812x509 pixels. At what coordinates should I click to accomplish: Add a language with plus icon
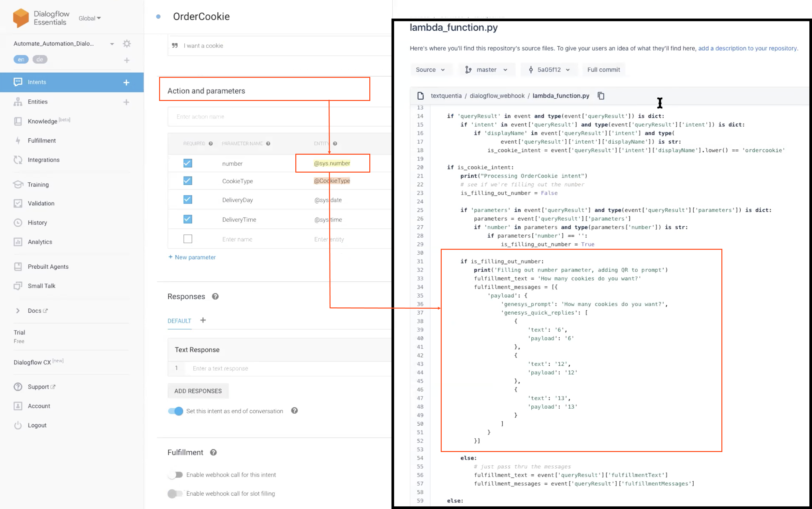[127, 60]
